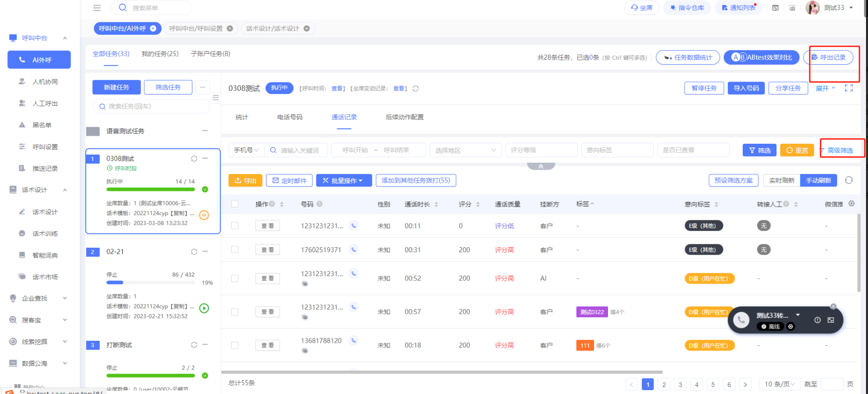Start the 02-21 task with green play icon
This screenshot has width=868, height=394.
[204, 308]
